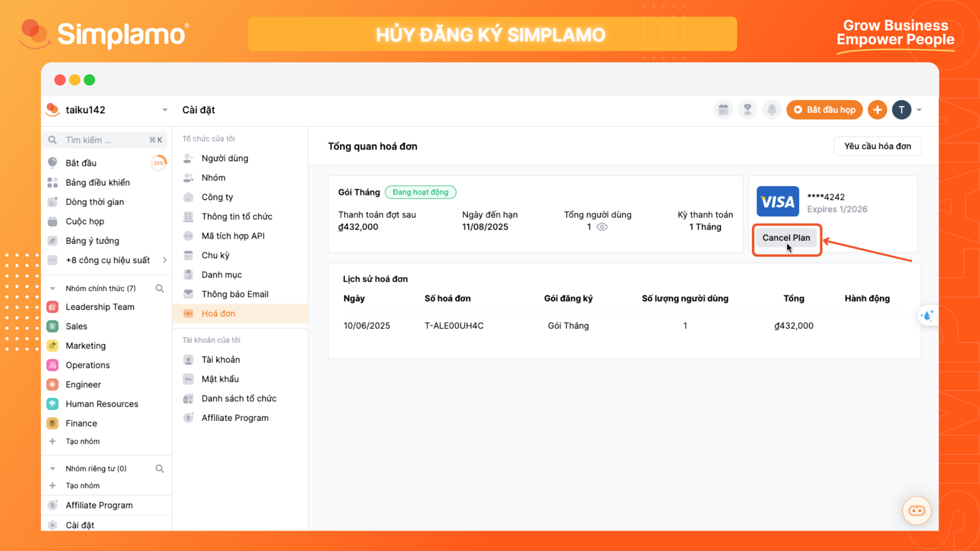Open the taiku142 workspace dropdown
This screenshot has height=551, width=980.
coord(165,110)
